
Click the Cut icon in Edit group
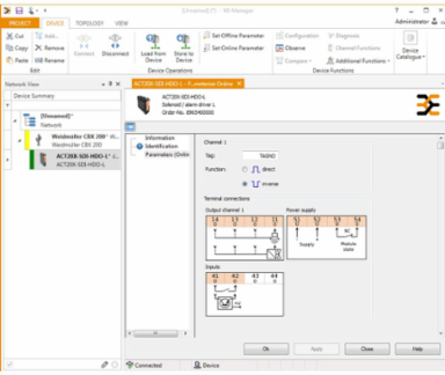(10, 36)
